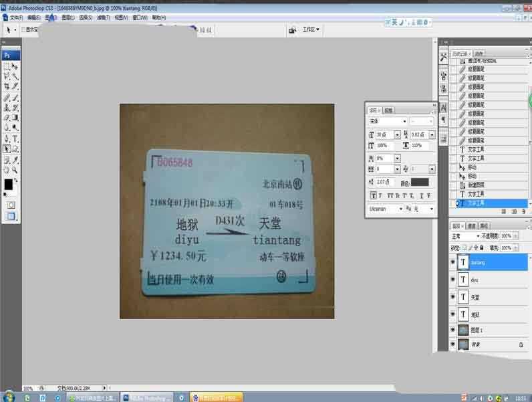The height and width of the screenshot is (402, 532).
Task: Select the History Brush tool
Action: [x=15, y=108]
